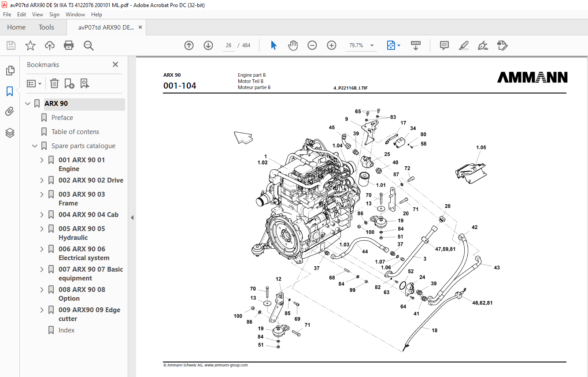Open the View menu
The height and width of the screenshot is (377, 588).
(37, 15)
